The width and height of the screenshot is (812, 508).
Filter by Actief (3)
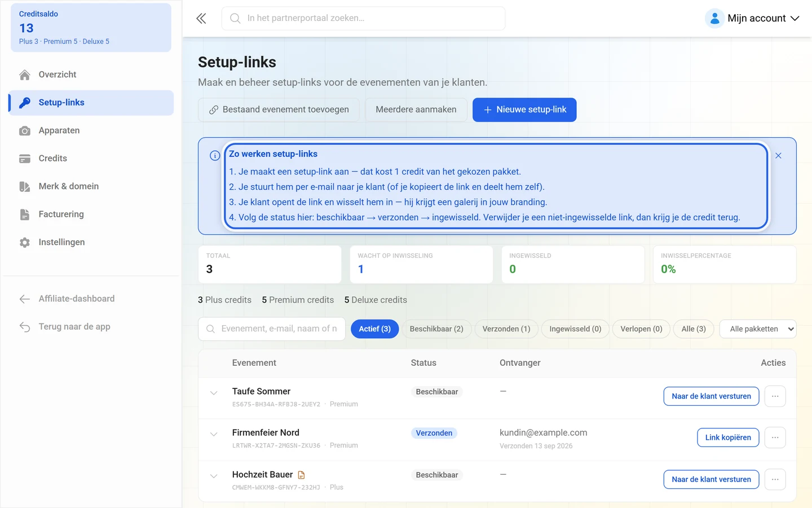[x=375, y=329]
